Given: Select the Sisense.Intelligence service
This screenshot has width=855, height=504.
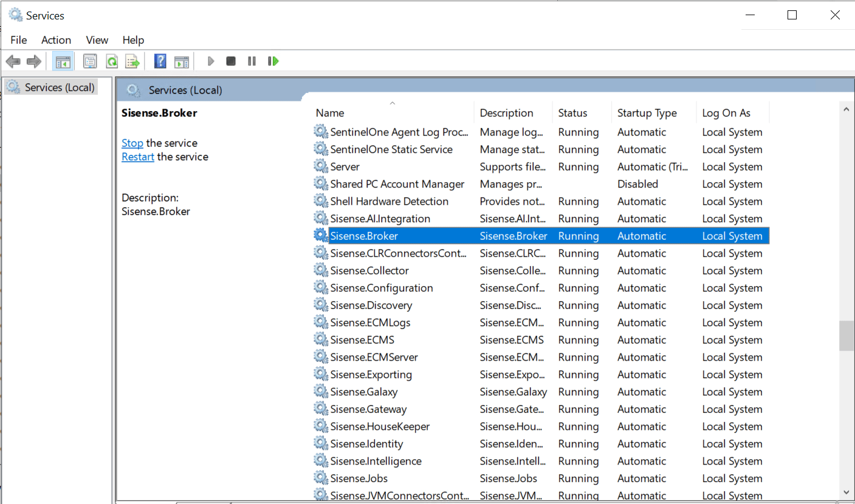Looking at the screenshot, I should (376, 461).
